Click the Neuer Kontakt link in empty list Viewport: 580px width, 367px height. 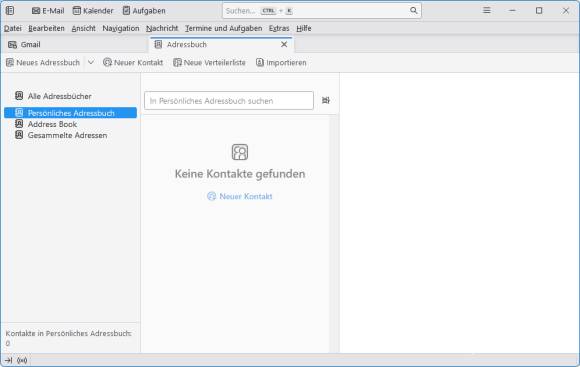(x=240, y=196)
